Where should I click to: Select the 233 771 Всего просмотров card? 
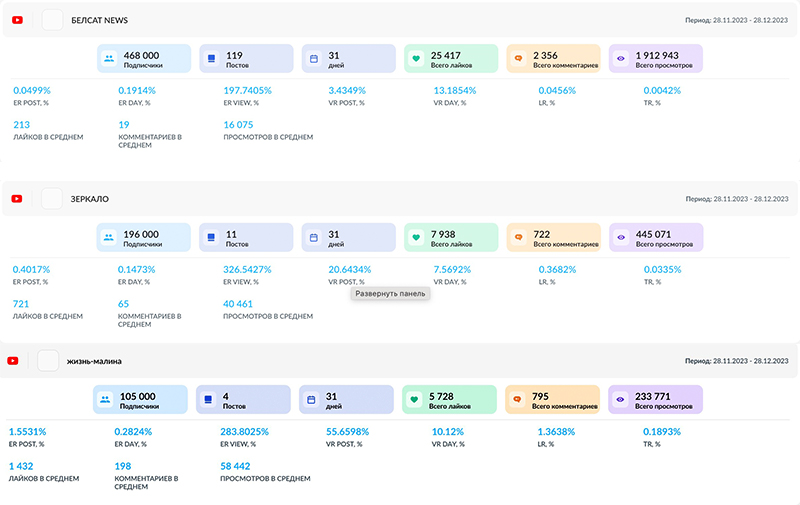click(655, 400)
